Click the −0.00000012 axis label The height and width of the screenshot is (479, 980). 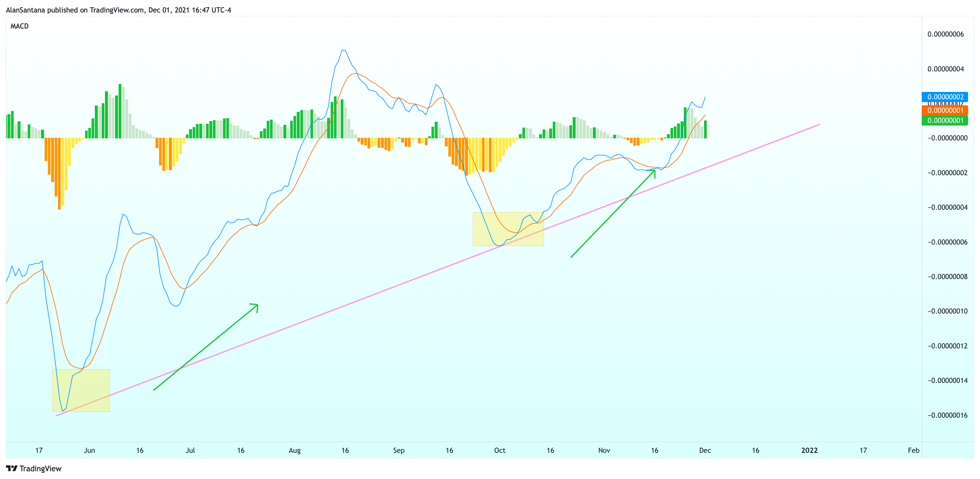click(x=947, y=346)
